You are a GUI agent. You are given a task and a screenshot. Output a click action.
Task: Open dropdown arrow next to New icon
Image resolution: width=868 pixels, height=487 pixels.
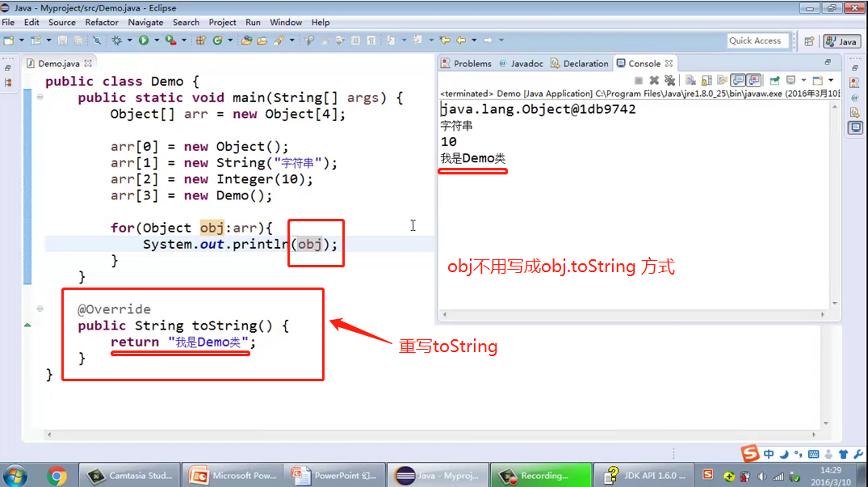(x=22, y=40)
